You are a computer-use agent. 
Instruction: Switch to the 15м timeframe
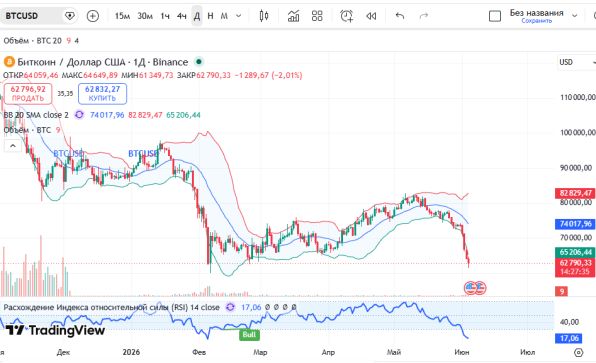pos(122,16)
